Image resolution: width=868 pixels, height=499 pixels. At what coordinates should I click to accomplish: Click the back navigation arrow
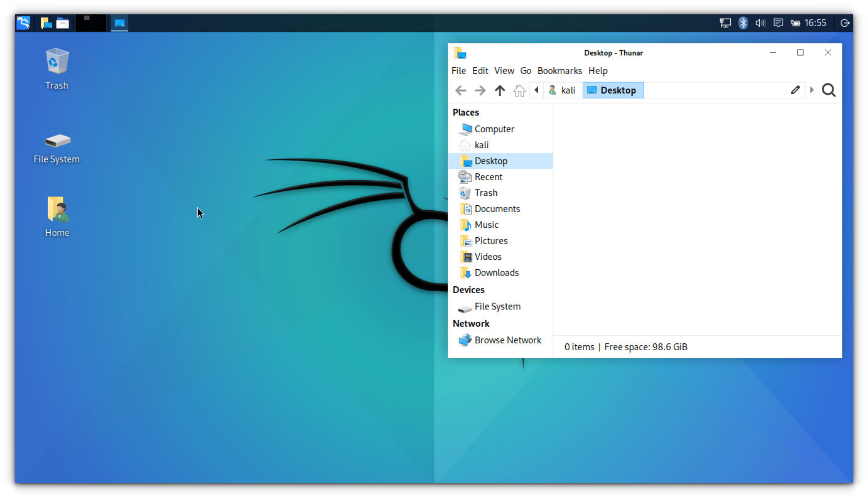[461, 90]
